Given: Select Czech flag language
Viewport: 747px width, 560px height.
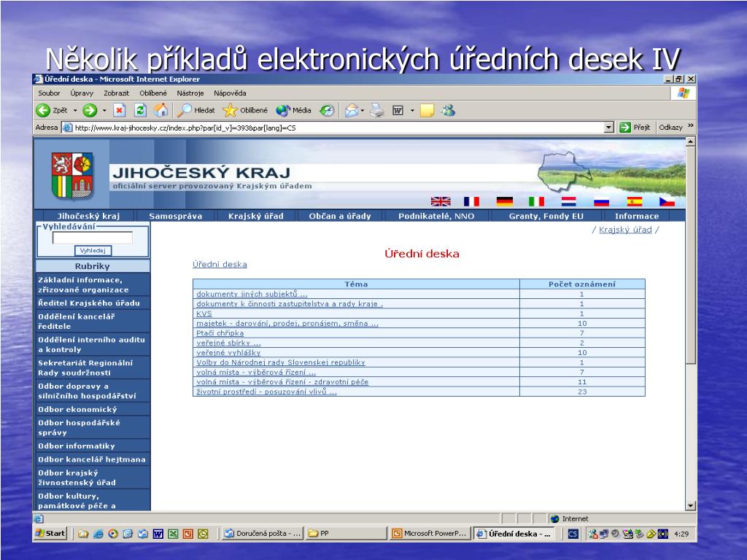Looking at the screenshot, I should tap(667, 201).
